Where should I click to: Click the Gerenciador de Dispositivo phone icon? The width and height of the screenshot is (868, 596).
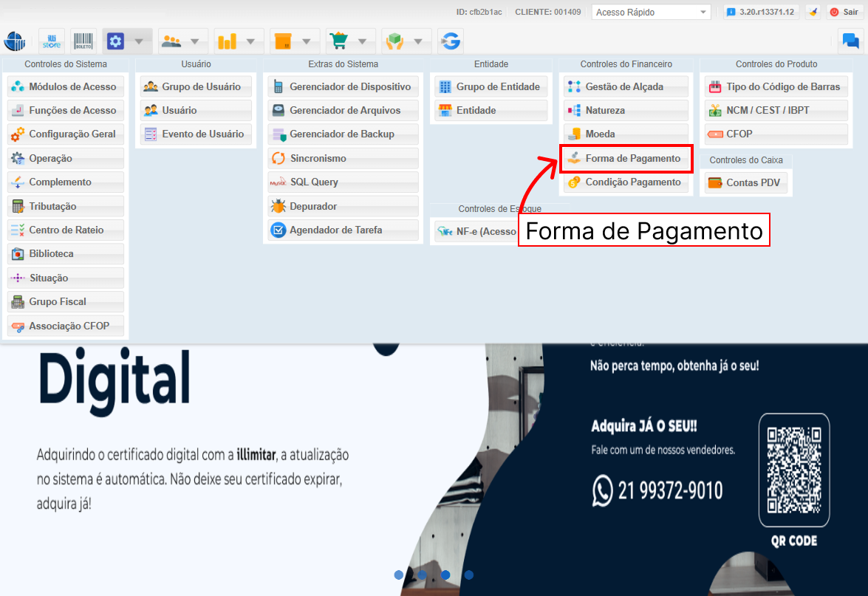pos(278,86)
